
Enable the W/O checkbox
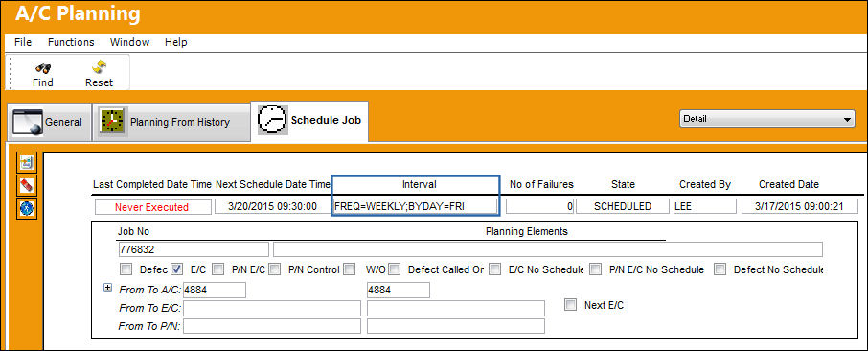coord(350,269)
